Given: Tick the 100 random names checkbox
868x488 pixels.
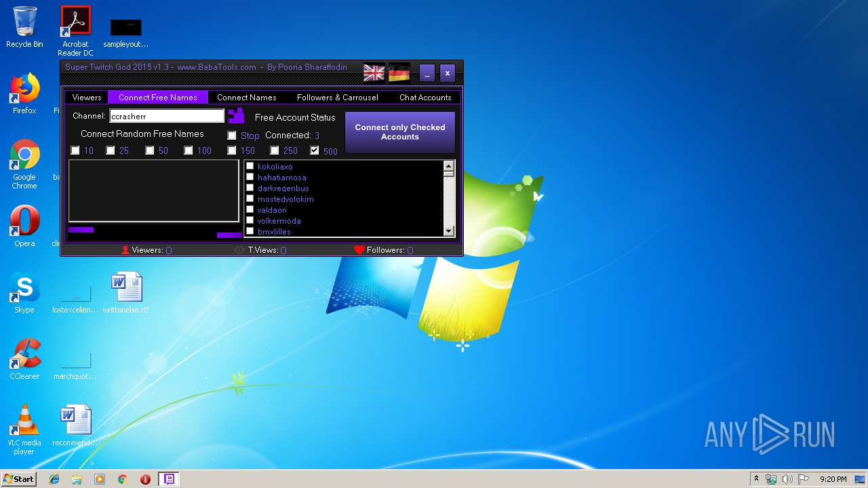Looking at the screenshot, I should [x=189, y=150].
